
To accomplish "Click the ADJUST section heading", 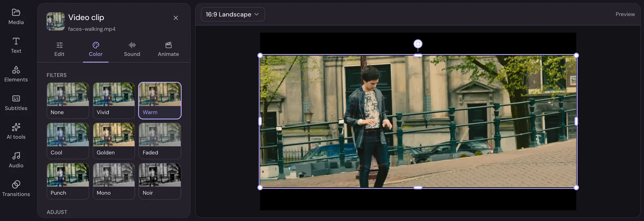I will (x=57, y=212).
